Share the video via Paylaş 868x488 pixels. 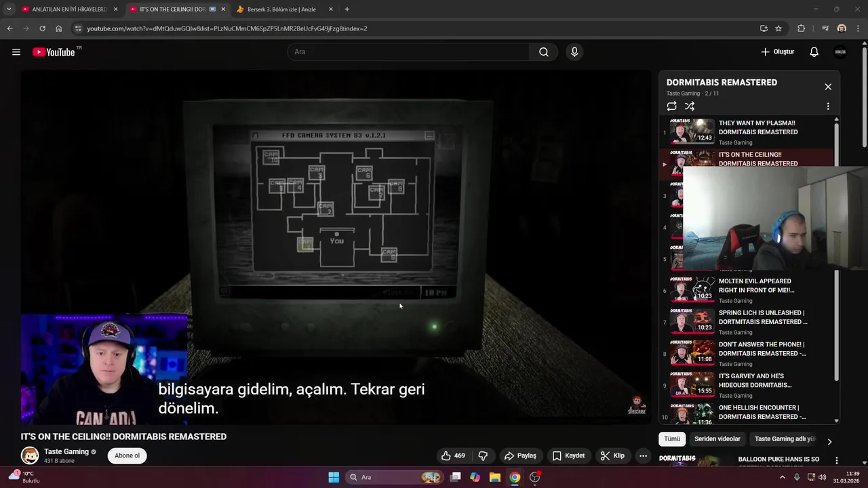point(520,455)
